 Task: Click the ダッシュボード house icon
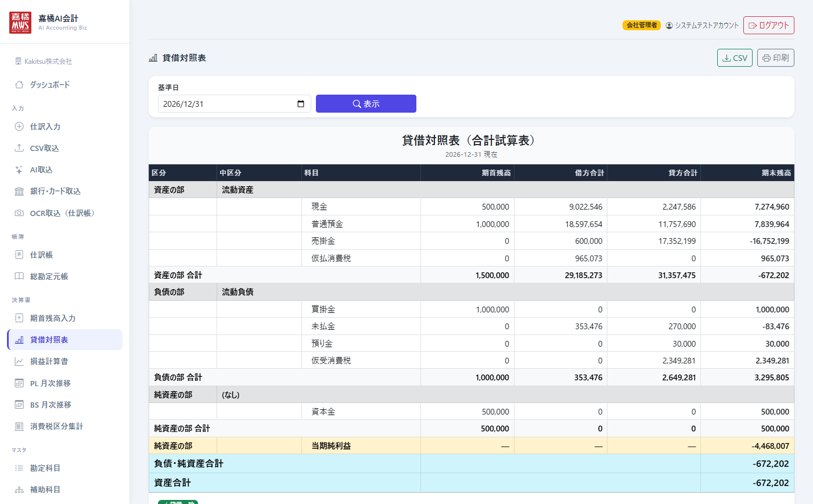click(x=19, y=85)
